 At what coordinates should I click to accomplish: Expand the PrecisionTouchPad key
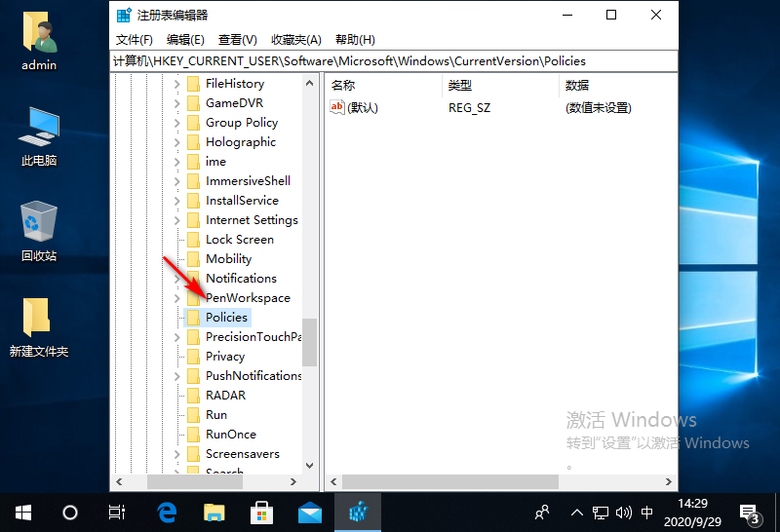click(x=177, y=337)
